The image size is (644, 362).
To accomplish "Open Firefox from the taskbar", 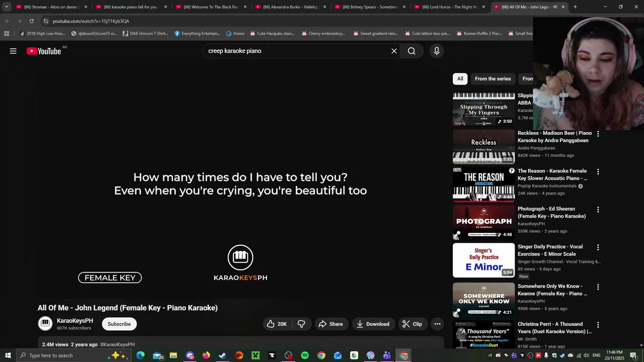I will pos(206,355).
